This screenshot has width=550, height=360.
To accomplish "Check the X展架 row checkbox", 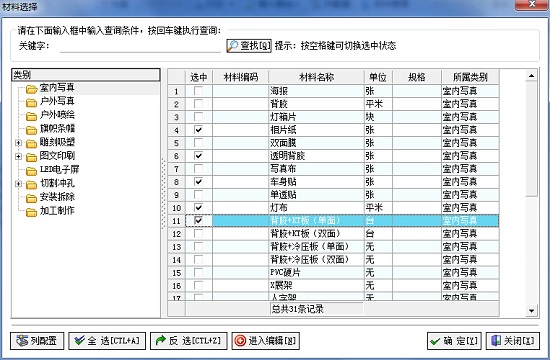I will (x=198, y=286).
